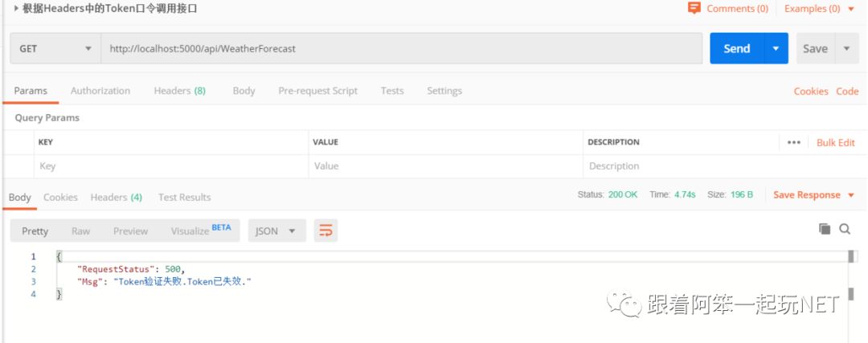Viewport: 868px width, 343px height.
Task: Open the Save button dropdown arrow
Action: 846,49
